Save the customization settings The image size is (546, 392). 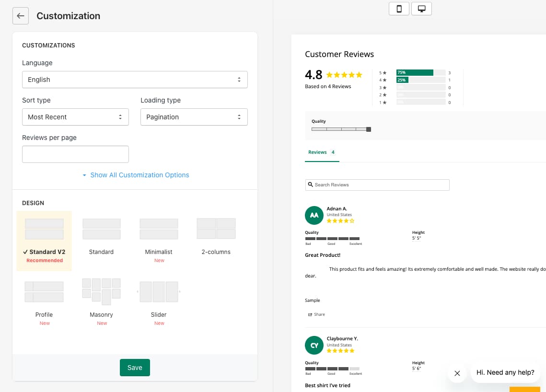[x=135, y=368]
